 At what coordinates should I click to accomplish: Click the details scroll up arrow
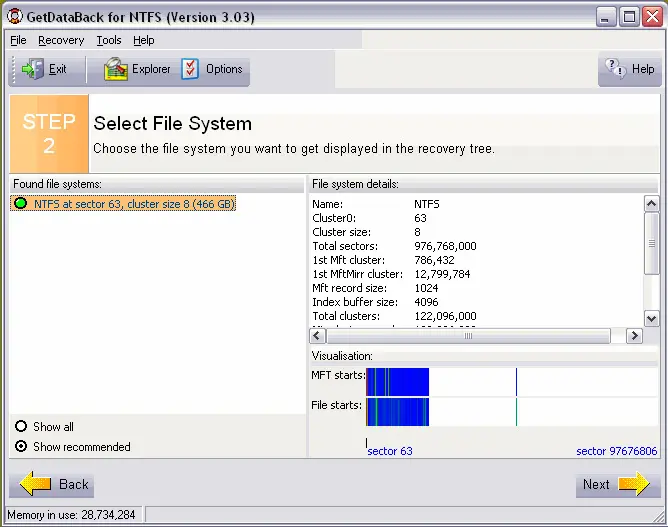tap(651, 204)
